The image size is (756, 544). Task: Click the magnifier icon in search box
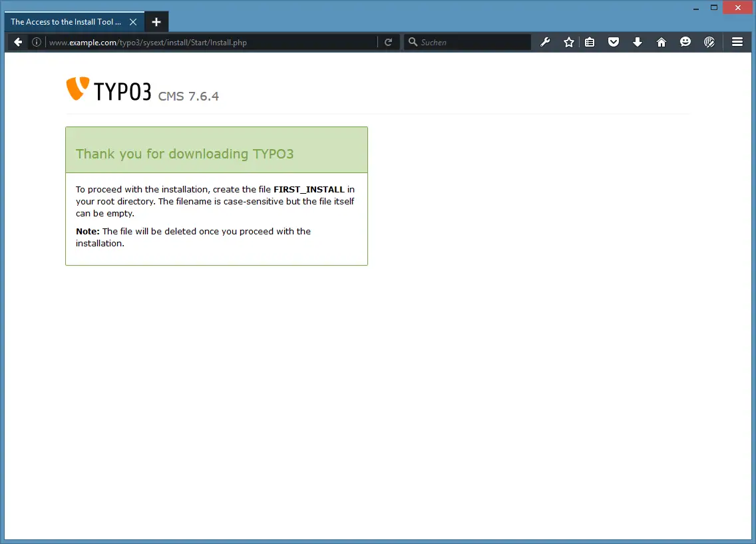click(413, 43)
